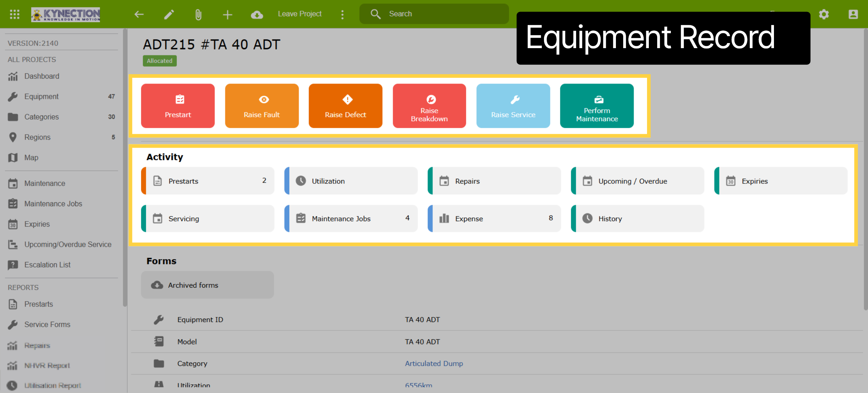Click the Articulated Dump category link
Screen dimensions: 868x393
pos(434,363)
